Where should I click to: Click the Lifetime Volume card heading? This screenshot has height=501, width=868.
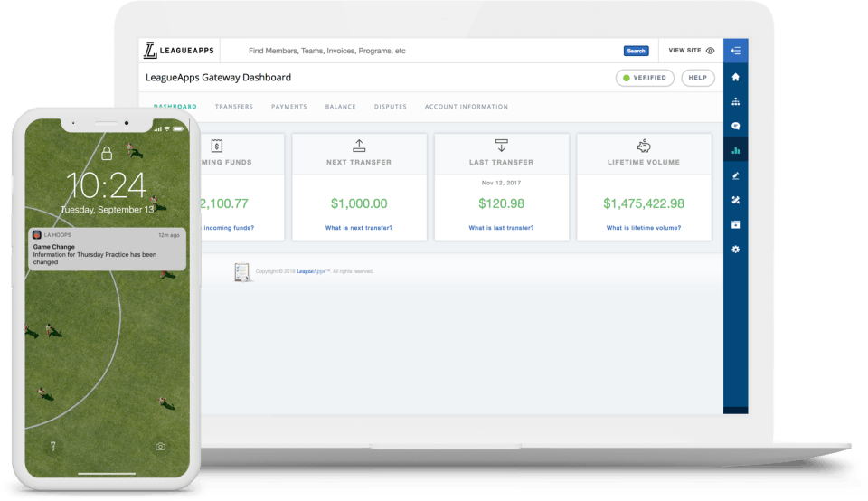coord(643,162)
